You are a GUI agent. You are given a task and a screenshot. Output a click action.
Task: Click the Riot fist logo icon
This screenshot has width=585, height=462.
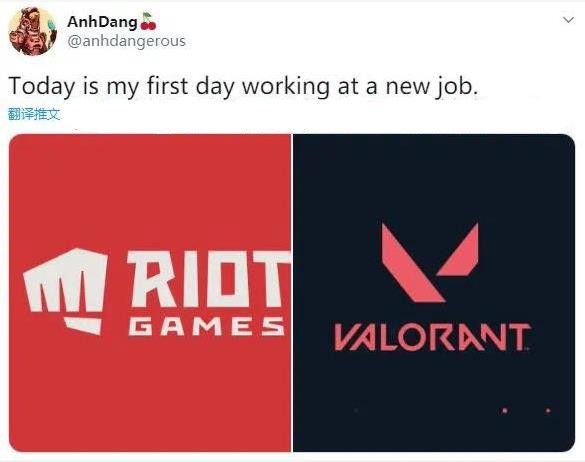(x=65, y=291)
